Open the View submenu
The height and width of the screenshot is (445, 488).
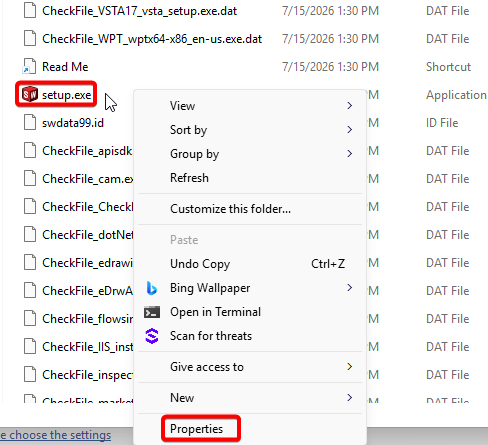[x=250, y=106]
